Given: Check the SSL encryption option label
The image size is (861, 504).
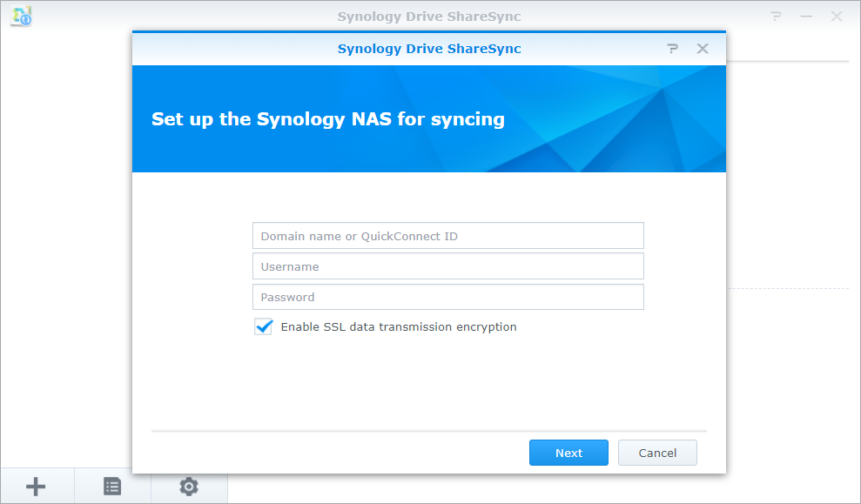Looking at the screenshot, I should 398,326.
